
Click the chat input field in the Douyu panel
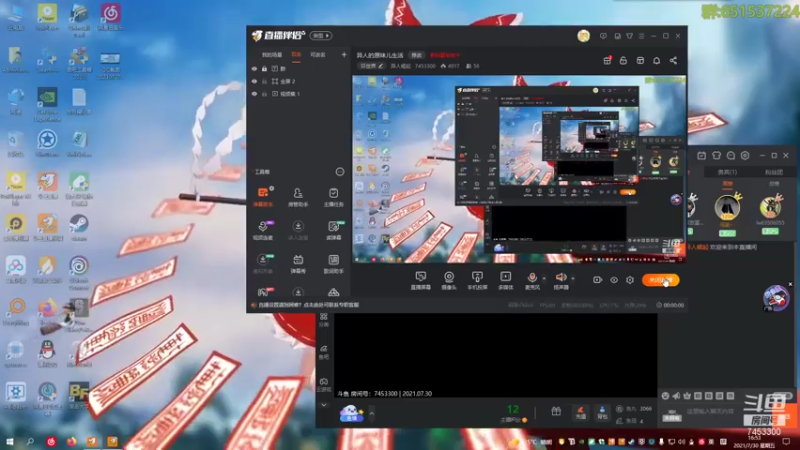[710, 411]
